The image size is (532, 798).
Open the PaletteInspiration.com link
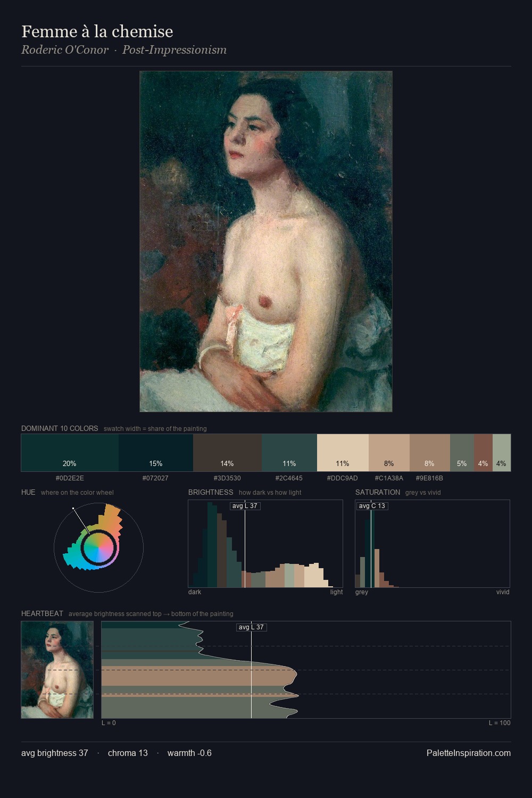pos(469,753)
